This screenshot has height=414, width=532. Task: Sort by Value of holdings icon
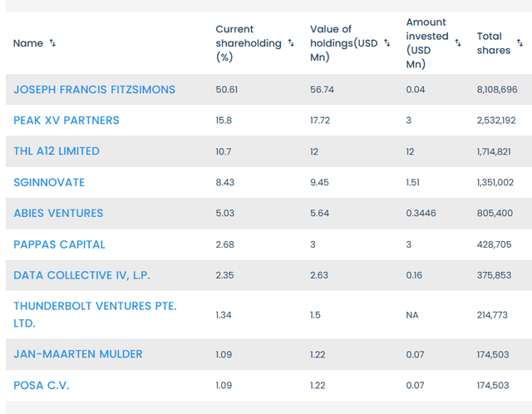tap(387, 43)
